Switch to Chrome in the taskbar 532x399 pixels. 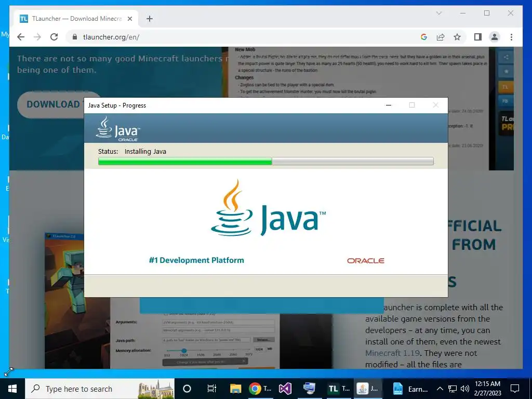pyautogui.click(x=260, y=389)
